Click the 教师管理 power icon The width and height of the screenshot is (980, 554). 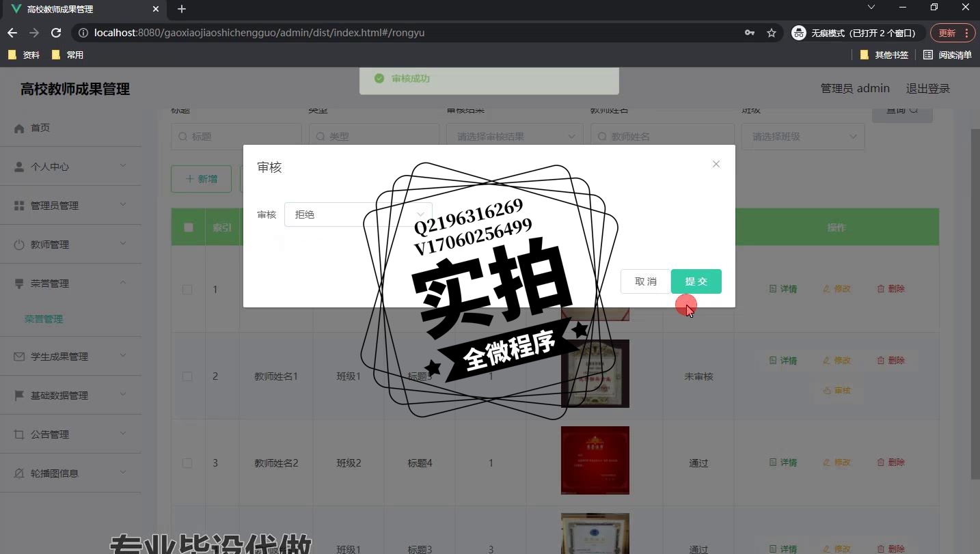pos(19,245)
